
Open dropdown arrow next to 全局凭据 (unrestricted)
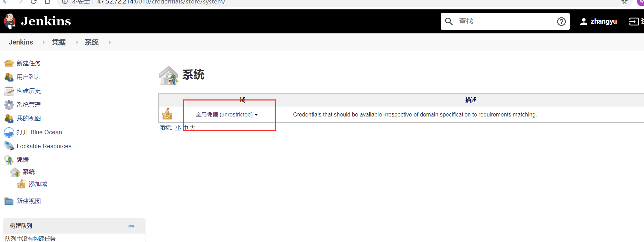pyautogui.click(x=256, y=115)
